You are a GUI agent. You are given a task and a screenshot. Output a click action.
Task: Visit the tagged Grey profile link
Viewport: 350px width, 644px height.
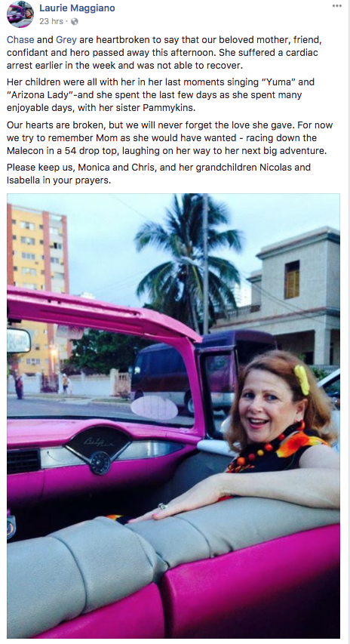point(66,40)
